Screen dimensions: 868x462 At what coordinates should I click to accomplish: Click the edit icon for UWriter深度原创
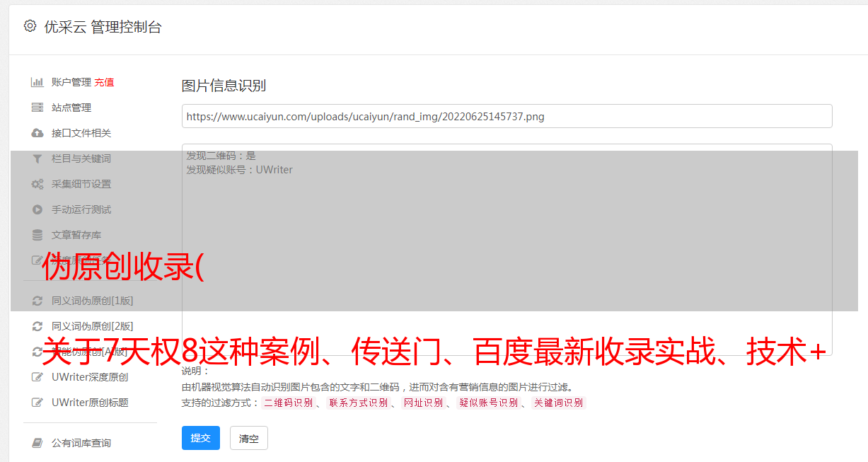(37, 377)
